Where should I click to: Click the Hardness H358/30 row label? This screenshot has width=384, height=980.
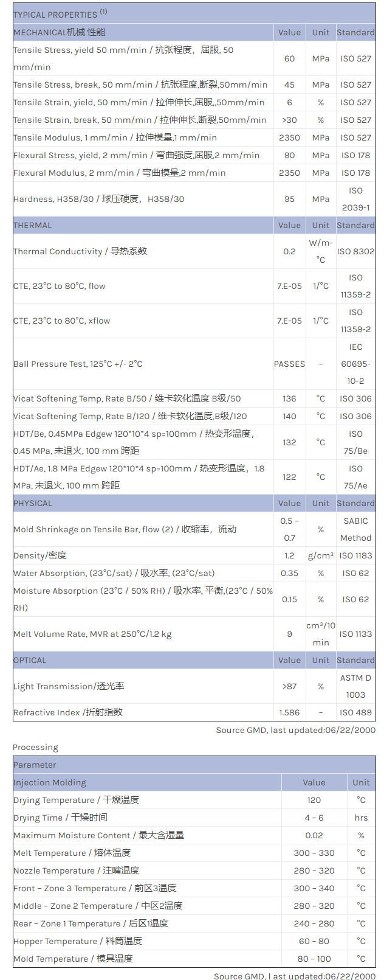(x=98, y=199)
